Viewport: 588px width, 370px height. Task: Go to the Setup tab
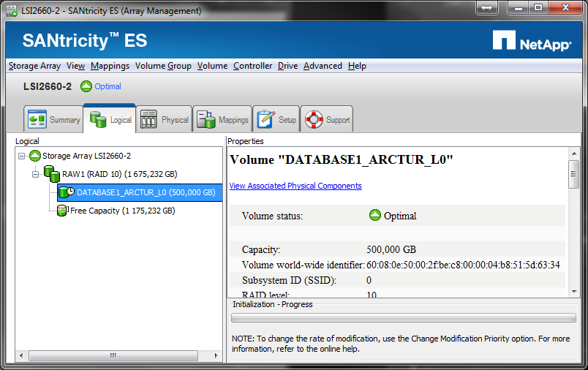point(276,119)
